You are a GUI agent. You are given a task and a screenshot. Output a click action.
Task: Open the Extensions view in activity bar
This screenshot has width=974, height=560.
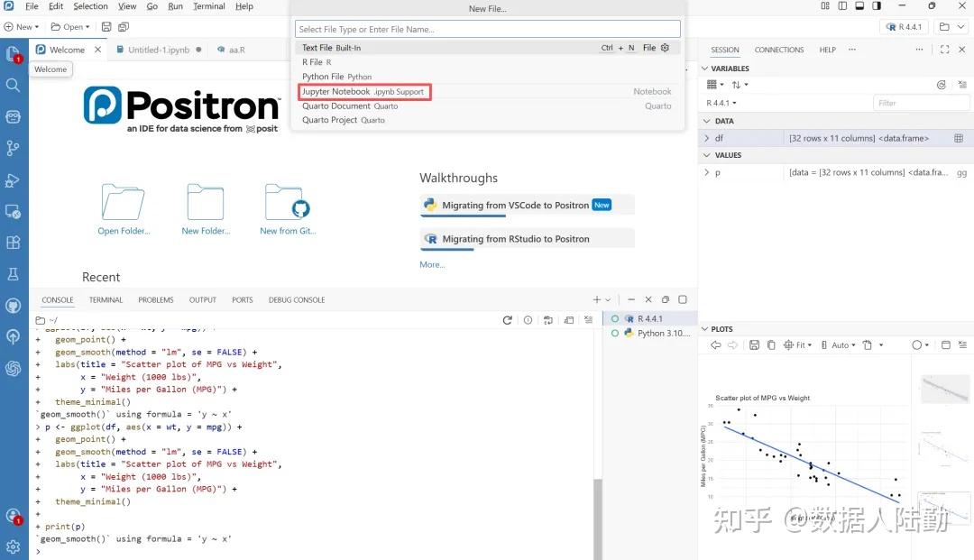[13, 243]
